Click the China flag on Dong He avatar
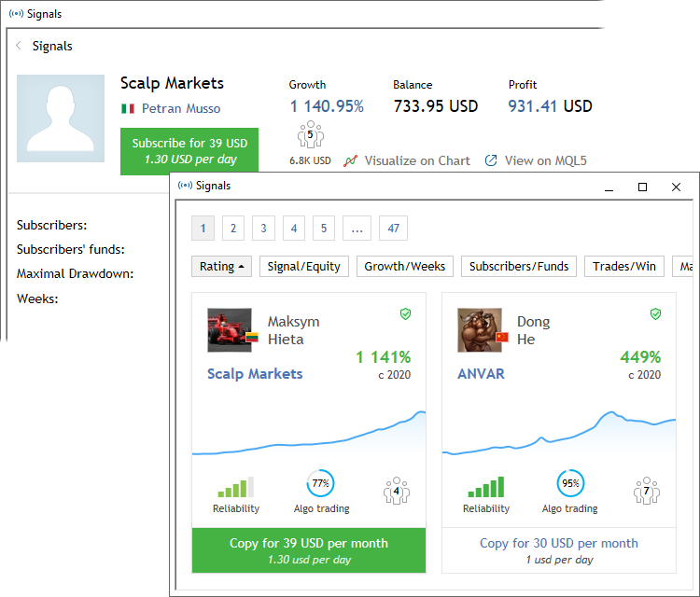The image size is (700, 597). pos(502,337)
